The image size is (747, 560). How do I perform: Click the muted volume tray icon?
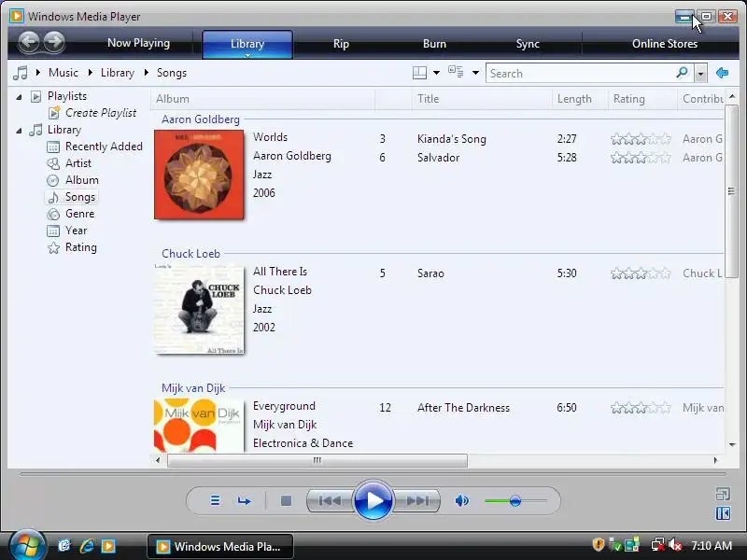coord(675,545)
